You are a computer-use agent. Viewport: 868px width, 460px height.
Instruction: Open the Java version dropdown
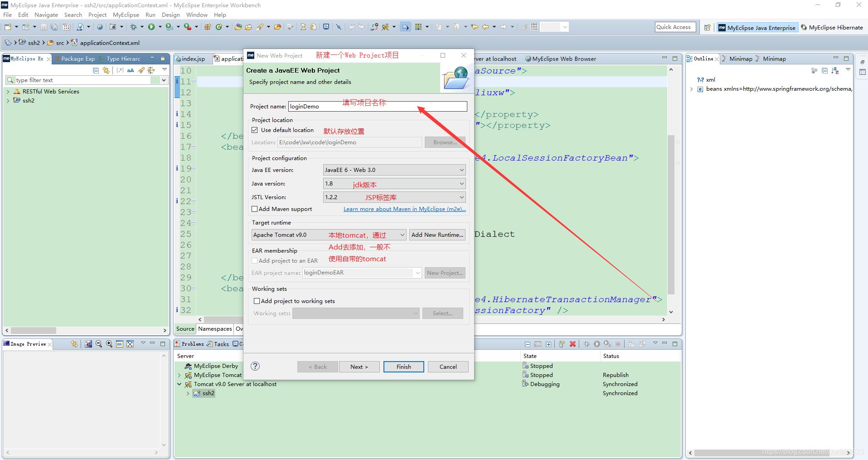(394, 183)
